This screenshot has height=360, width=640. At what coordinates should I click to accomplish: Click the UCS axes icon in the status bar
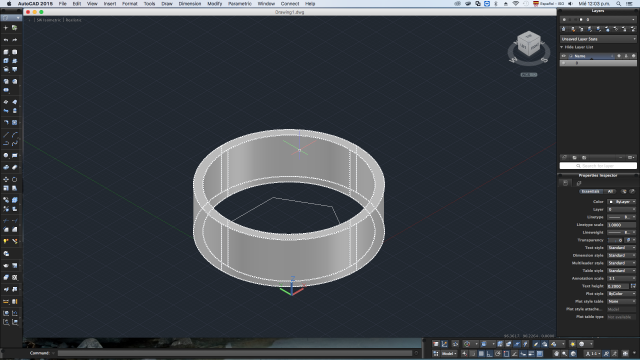(x=444, y=344)
